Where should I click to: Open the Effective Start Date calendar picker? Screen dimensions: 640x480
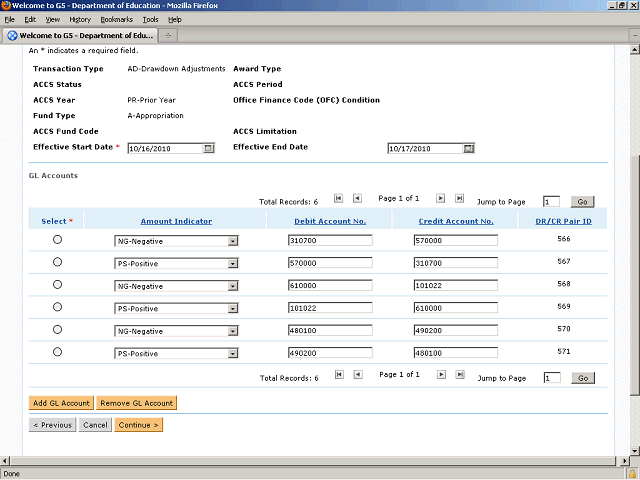click(208, 148)
